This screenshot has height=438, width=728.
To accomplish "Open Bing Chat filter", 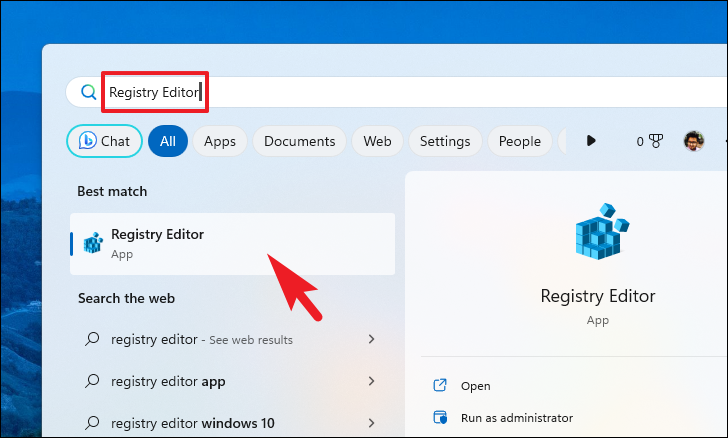I will (104, 141).
